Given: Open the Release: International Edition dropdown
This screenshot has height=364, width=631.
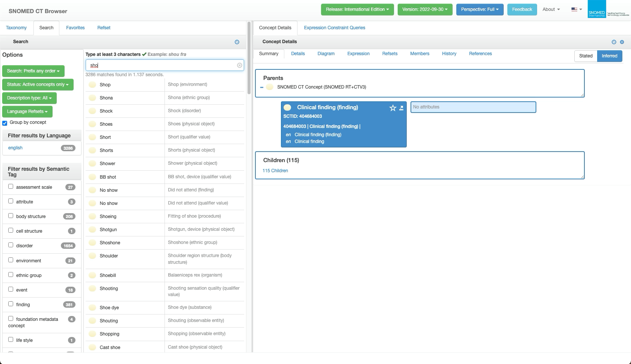Looking at the screenshot, I should (x=357, y=9).
